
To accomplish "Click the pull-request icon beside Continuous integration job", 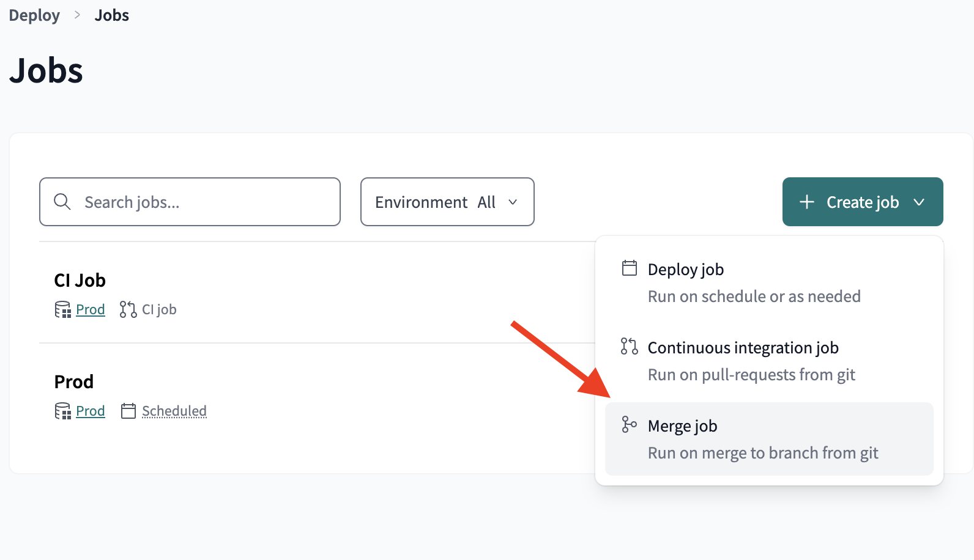I will [630, 346].
